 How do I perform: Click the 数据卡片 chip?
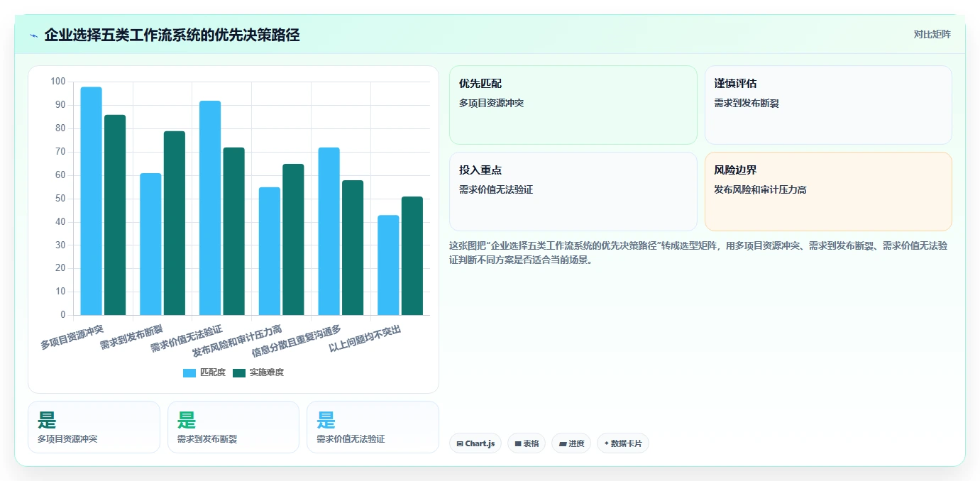point(623,443)
